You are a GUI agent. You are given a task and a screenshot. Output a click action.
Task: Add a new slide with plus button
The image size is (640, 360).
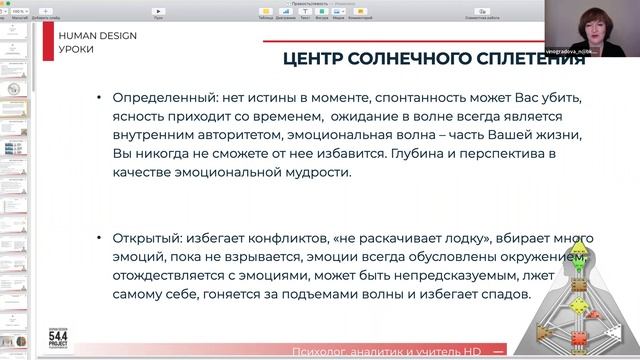[x=45, y=11]
